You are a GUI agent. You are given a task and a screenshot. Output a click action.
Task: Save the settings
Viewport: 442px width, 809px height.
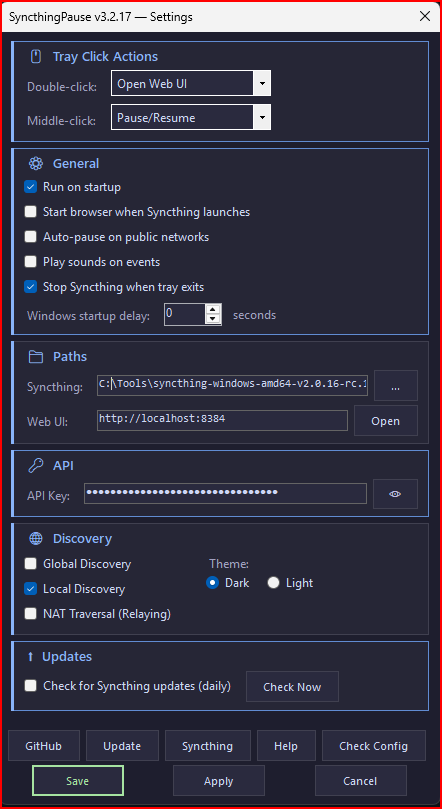78,781
